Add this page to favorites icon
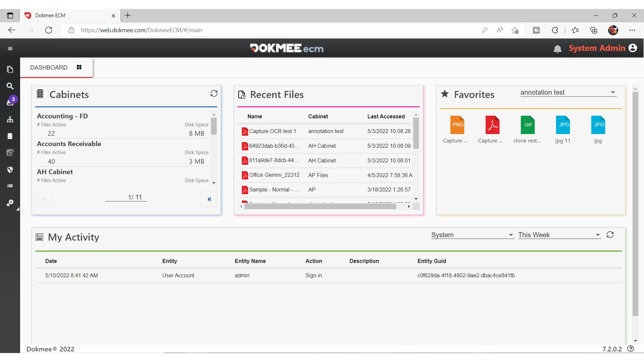Image resolution: width=644 pixels, height=362 pixels. (x=515, y=30)
